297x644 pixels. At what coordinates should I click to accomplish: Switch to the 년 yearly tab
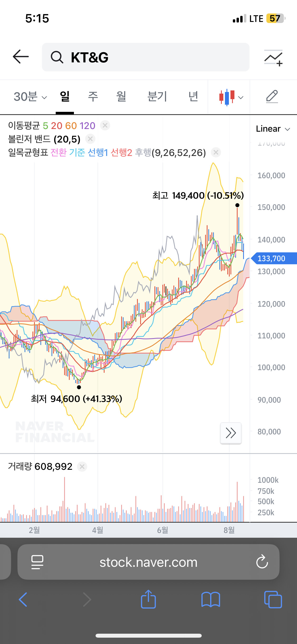193,96
